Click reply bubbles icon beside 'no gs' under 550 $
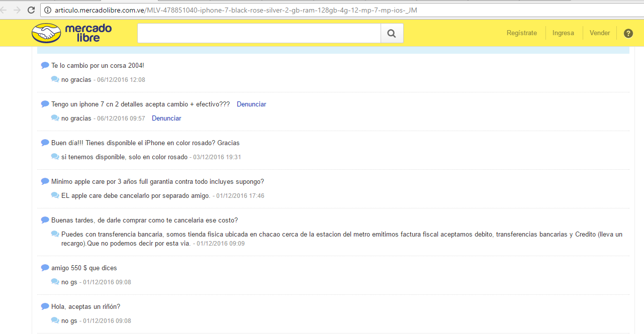Viewport: 644px width, 334px height. (55, 282)
